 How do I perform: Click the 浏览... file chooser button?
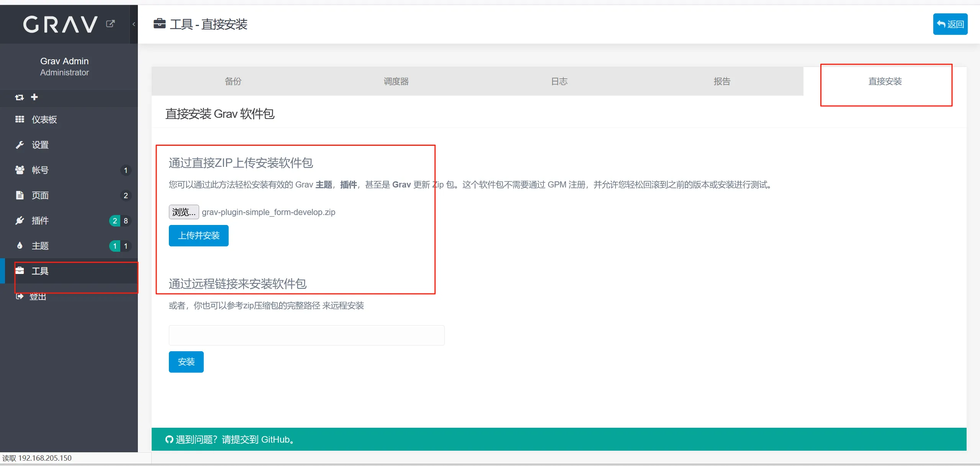click(x=184, y=212)
